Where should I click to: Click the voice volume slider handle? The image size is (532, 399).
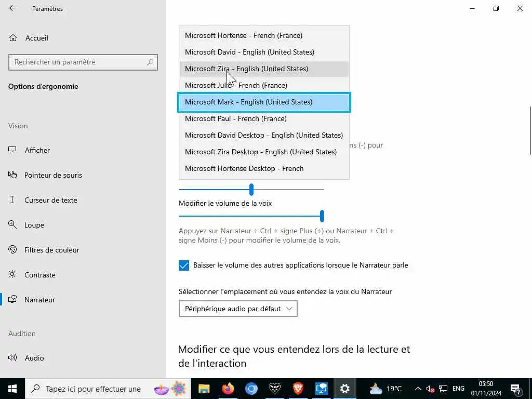tap(322, 216)
